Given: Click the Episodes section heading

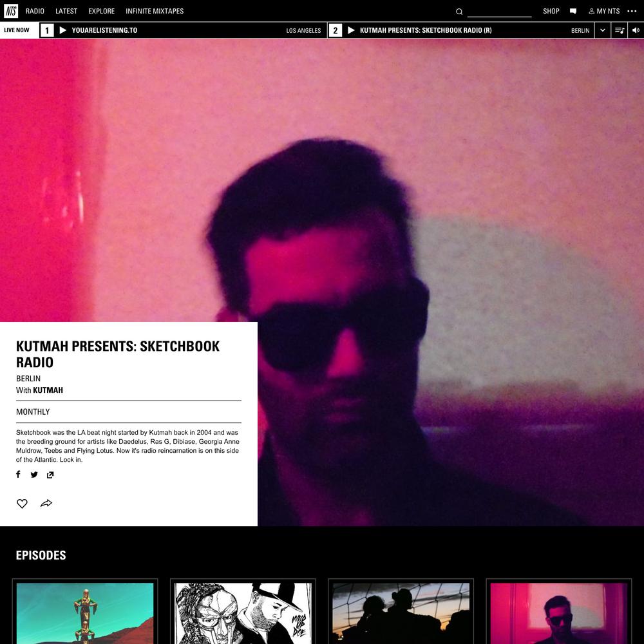Looking at the screenshot, I should point(41,555).
